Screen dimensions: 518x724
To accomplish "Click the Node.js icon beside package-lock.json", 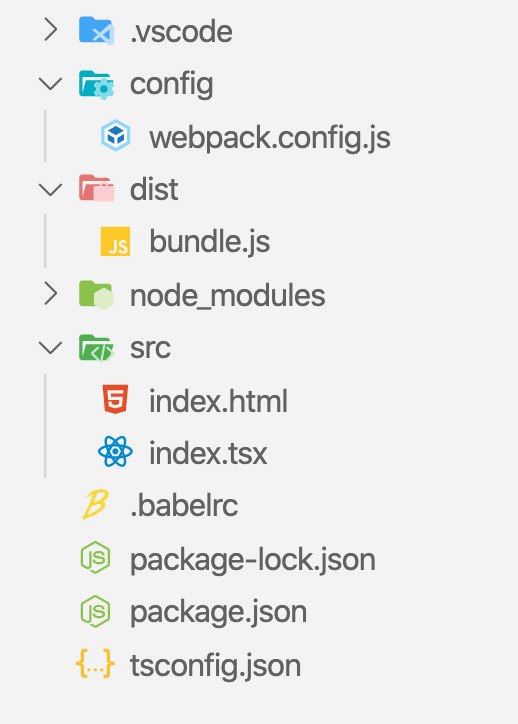I will (x=96, y=558).
